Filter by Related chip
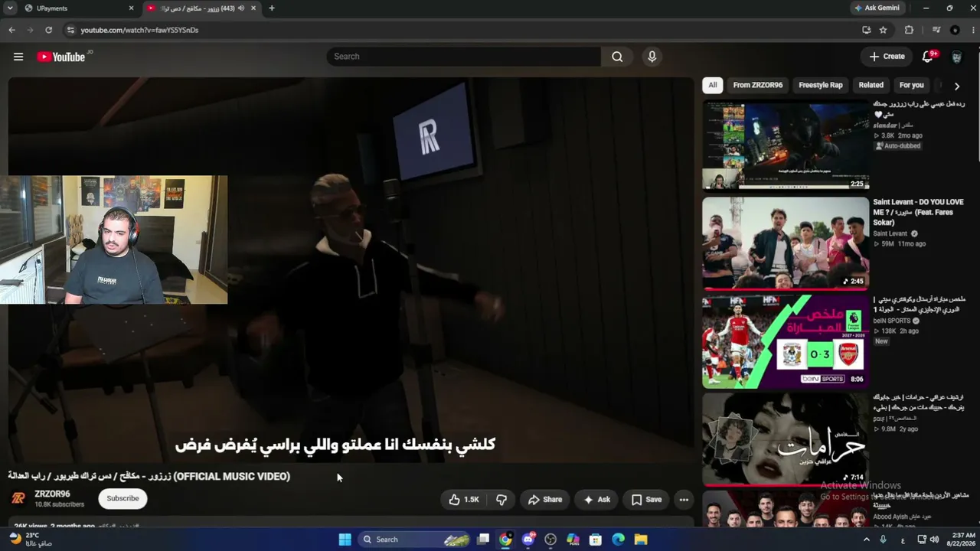Screen dimensions: 980x551 tap(871, 85)
